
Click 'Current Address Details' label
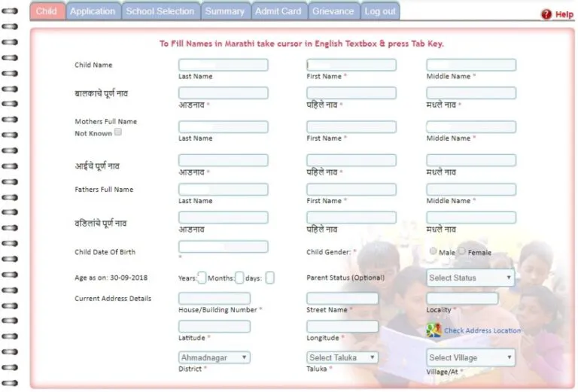[113, 299]
